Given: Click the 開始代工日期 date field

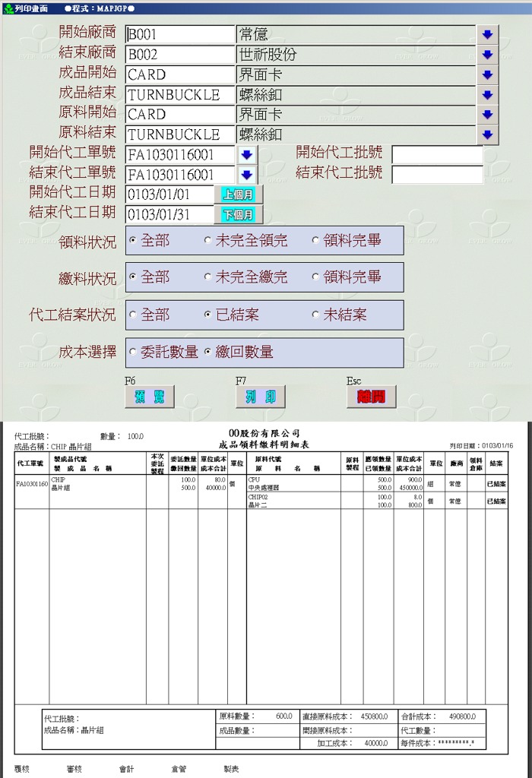Looking at the screenshot, I should 169,194.
